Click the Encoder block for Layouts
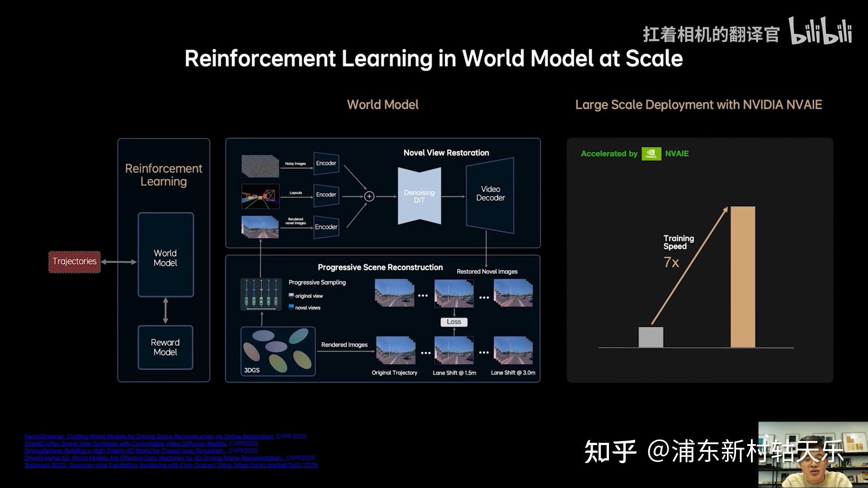The image size is (868, 488). [326, 195]
